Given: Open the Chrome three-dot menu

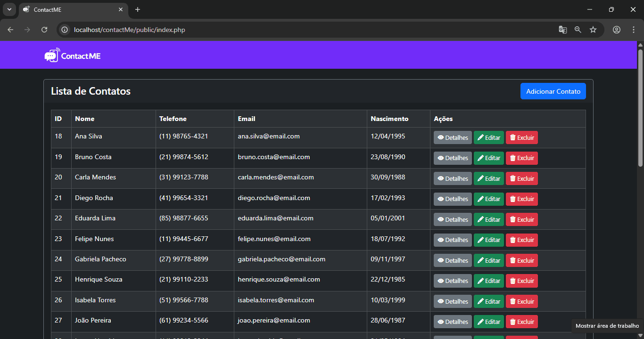Looking at the screenshot, I should (633, 30).
